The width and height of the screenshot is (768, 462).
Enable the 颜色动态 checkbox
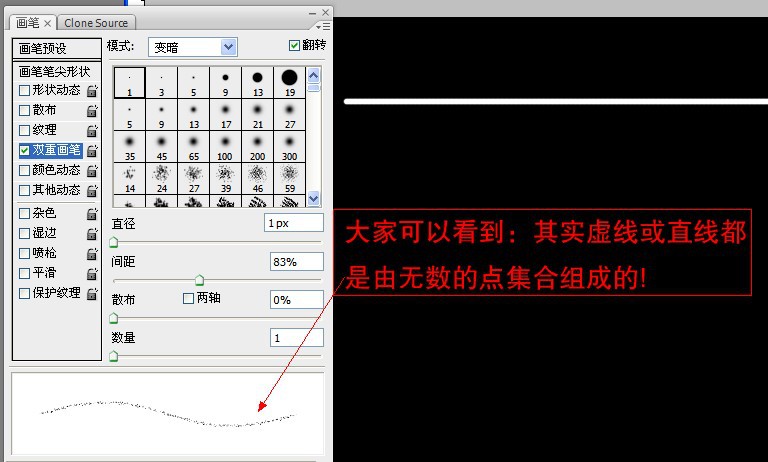24,170
